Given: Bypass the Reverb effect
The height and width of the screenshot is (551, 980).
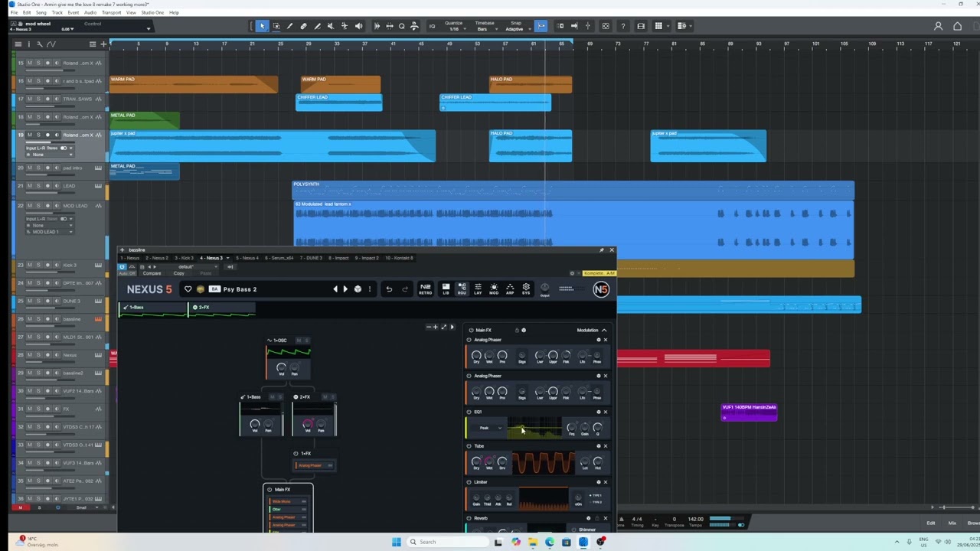Looking at the screenshot, I should coord(470,518).
